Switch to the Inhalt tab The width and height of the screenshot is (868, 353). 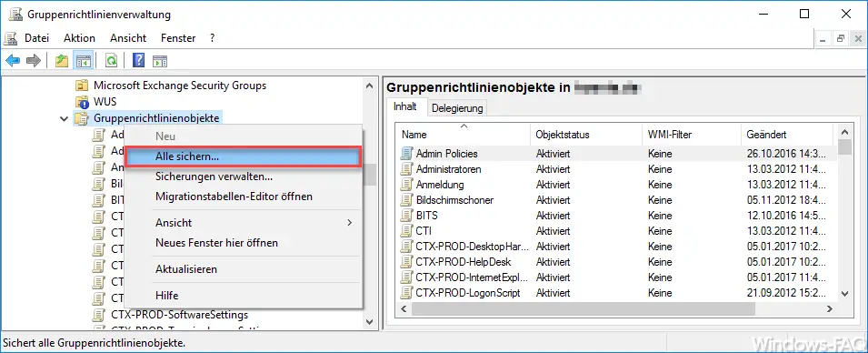click(404, 106)
